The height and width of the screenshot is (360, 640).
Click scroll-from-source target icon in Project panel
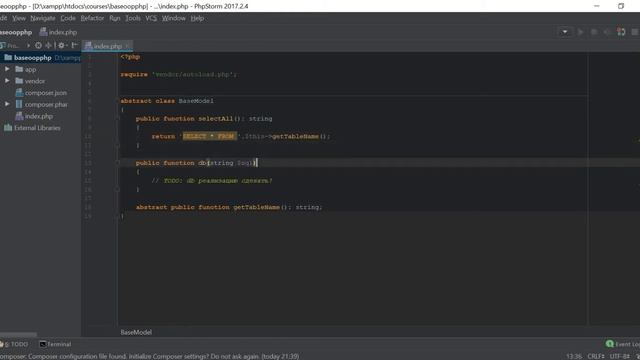point(38,46)
